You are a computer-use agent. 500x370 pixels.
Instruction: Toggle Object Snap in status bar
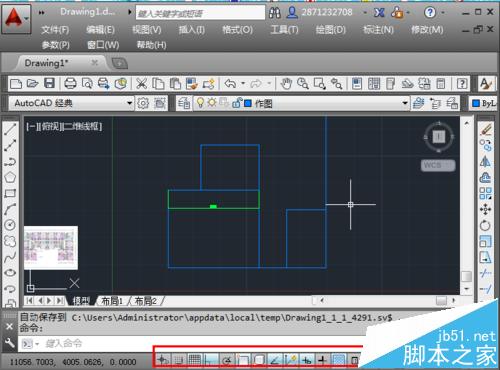[x=243, y=360]
